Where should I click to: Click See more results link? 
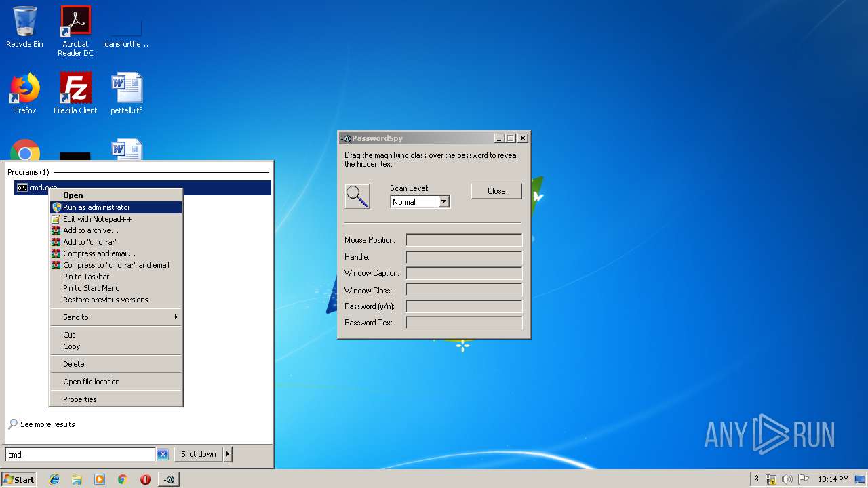41,424
